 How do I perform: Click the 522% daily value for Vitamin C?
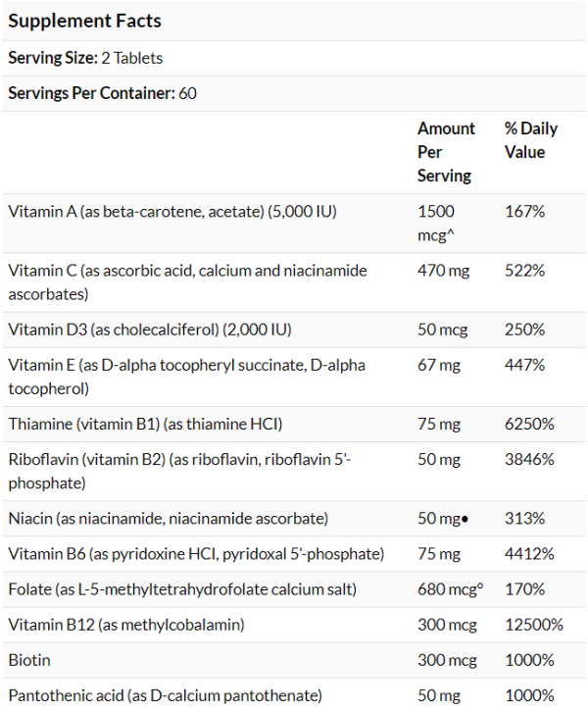click(x=525, y=271)
